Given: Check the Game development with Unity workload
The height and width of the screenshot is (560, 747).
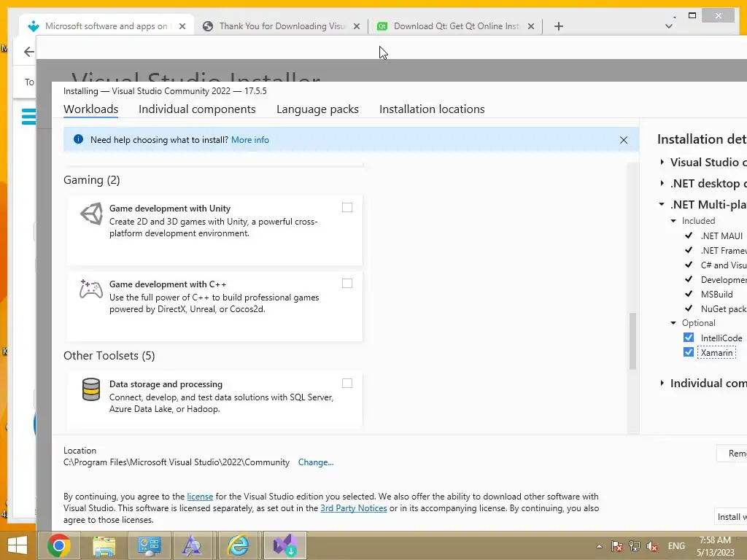Looking at the screenshot, I should click(x=347, y=208).
